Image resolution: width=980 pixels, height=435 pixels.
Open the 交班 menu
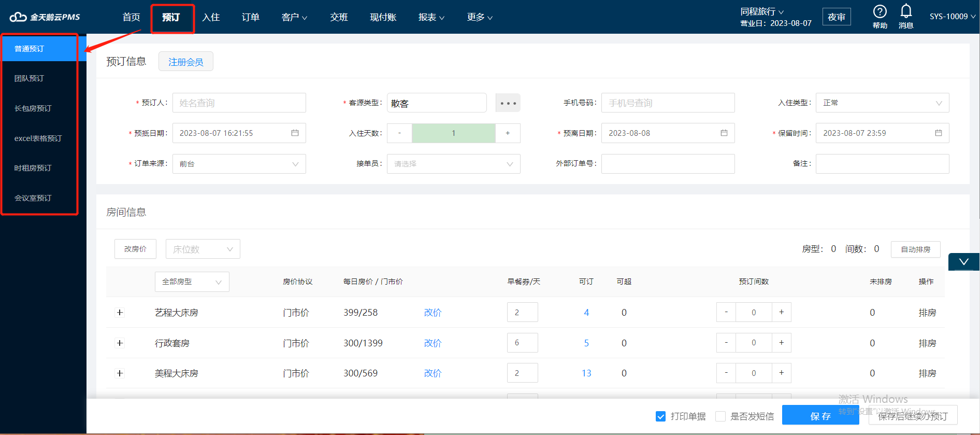click(339, 17)
